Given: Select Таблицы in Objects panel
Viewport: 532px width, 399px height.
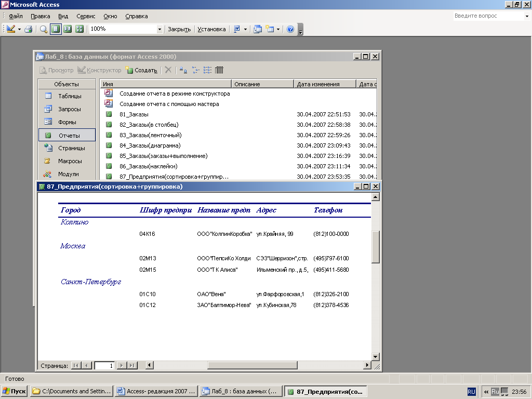Looking at the screenshot, I should [x=66, y=96].
